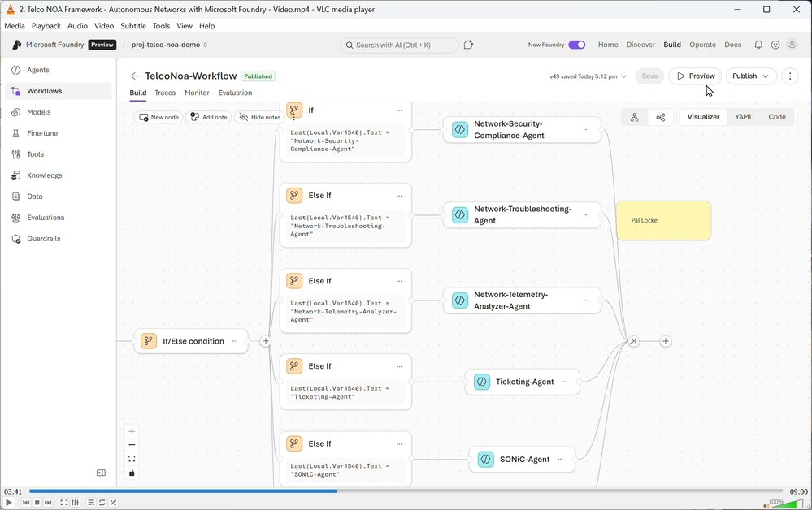Select the graph connections layout icon
This screenshot has width=812, height=510.
point(660,117)
